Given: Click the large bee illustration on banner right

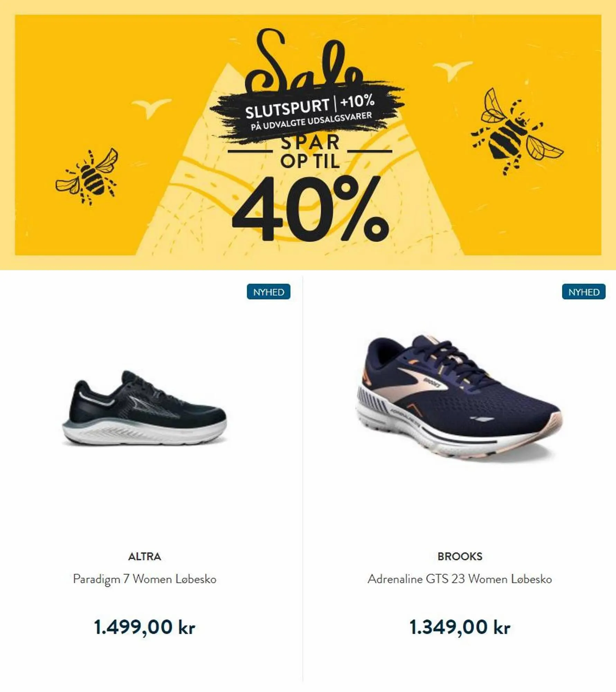Looking at the screenshot, I should (517, 132).
